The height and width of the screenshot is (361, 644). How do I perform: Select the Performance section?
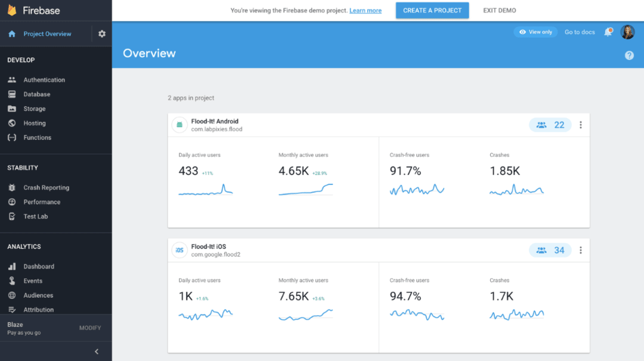42,202
